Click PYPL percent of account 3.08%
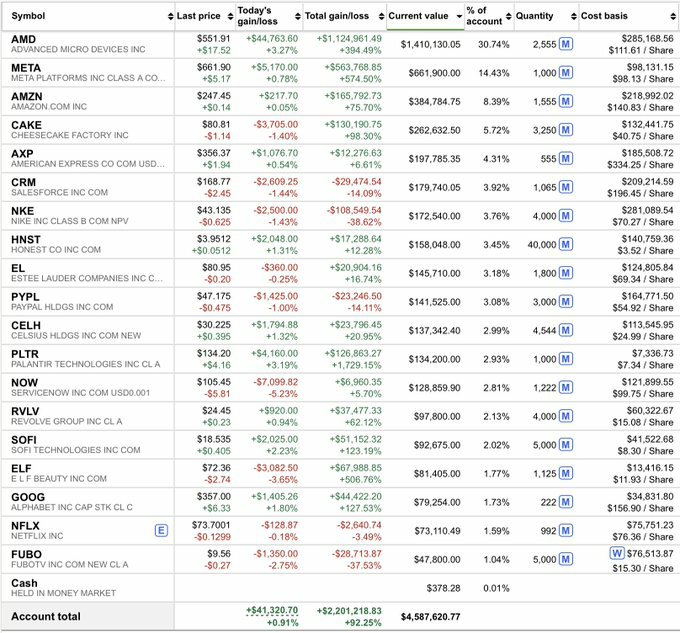The height and width of the screenshot is (633, 680). click(496, 302)
